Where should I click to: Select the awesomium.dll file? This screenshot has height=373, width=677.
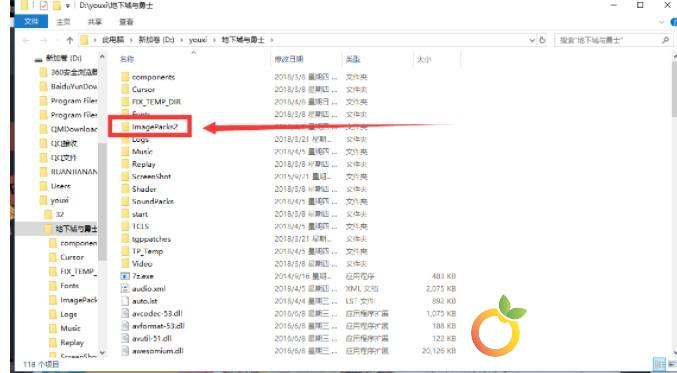(158, 351)
